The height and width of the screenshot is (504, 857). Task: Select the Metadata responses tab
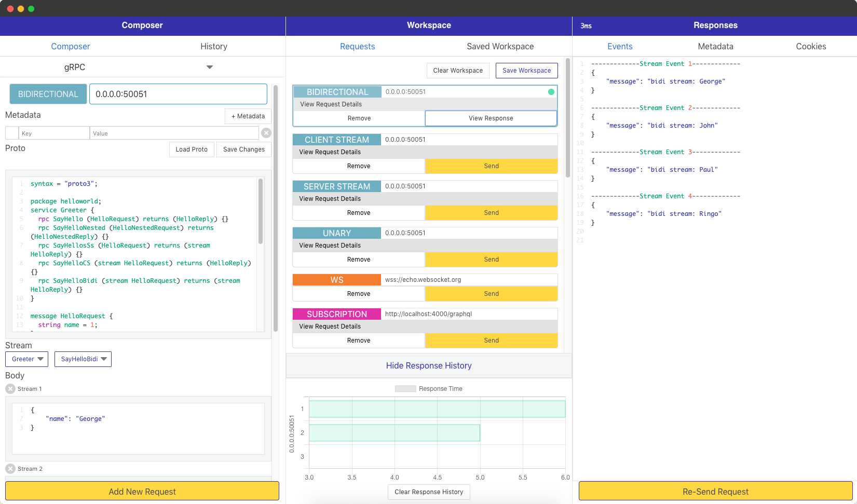[x=715, y=46]
